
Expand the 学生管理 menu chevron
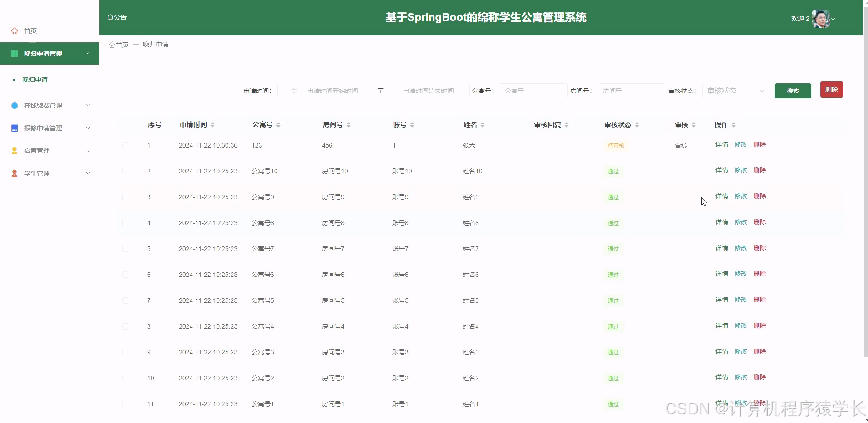click(88, 173)
